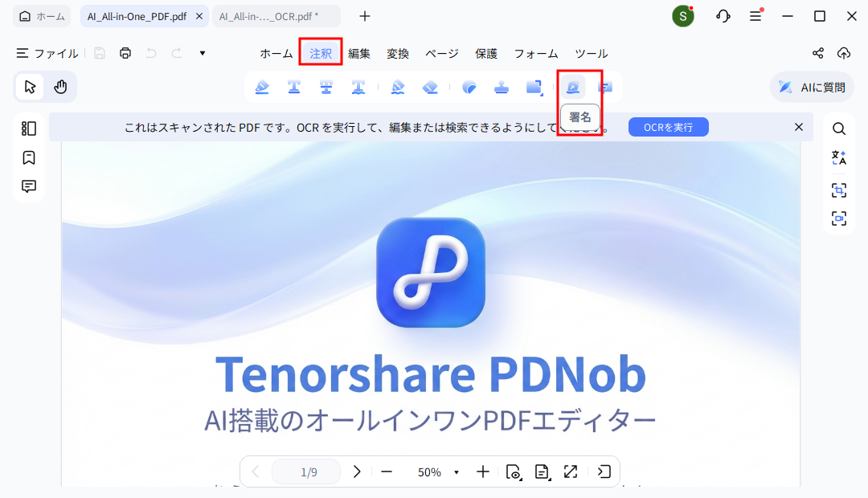Open the ページ tab
868x498 pixels.
click(442, 54)
